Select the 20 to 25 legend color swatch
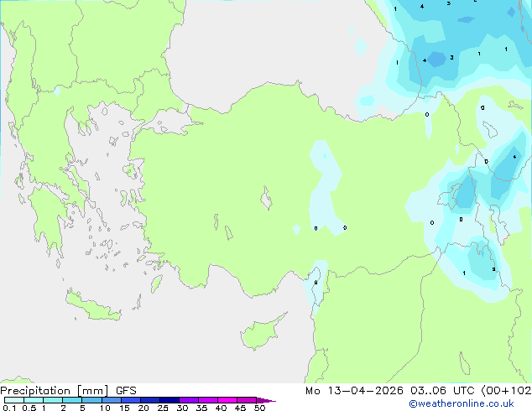Image resolution: width=532 pixels, height=411 pixels. [149, 400]
